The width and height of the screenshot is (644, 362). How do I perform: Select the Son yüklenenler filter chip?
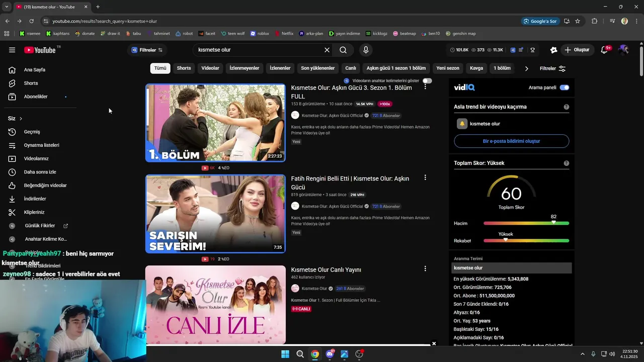click(317, 68)
